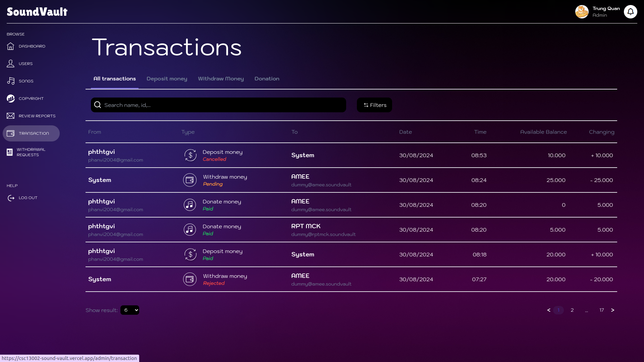Click the Users sidebar icon
644x362 pixels.
pyautogui.click(x=11, y=64)
